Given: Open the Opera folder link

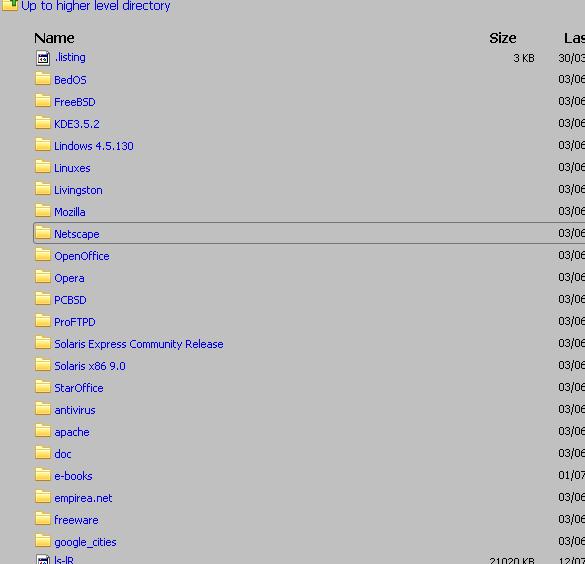Looking at the screenshot, I should pos(69,278).
